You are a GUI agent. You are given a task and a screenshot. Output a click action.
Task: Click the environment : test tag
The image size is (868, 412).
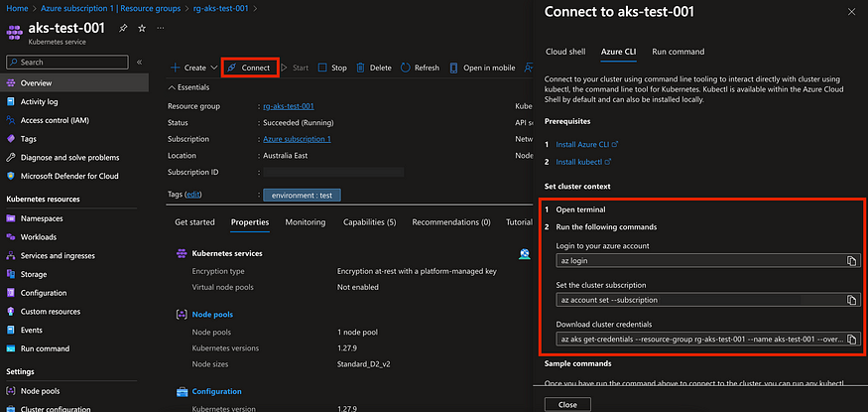point(302,195)
